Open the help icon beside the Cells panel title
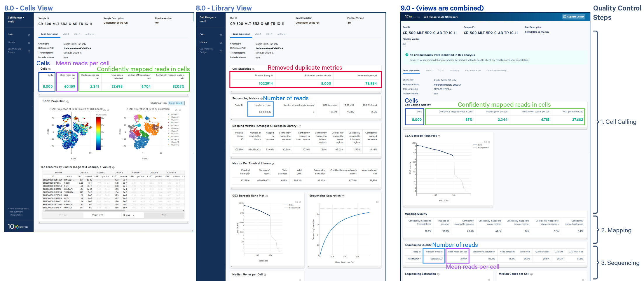The height and width of the screenshot is (281, 644). pos(49,69)
